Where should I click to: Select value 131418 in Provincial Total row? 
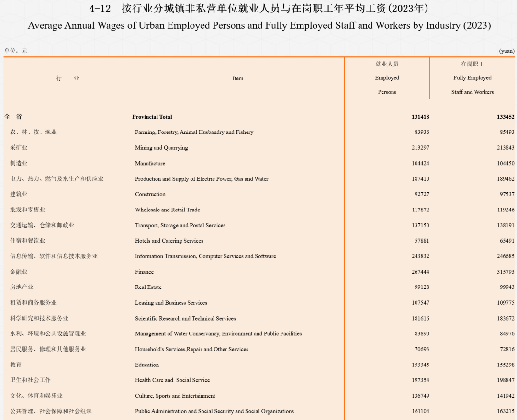pos(420,117)
